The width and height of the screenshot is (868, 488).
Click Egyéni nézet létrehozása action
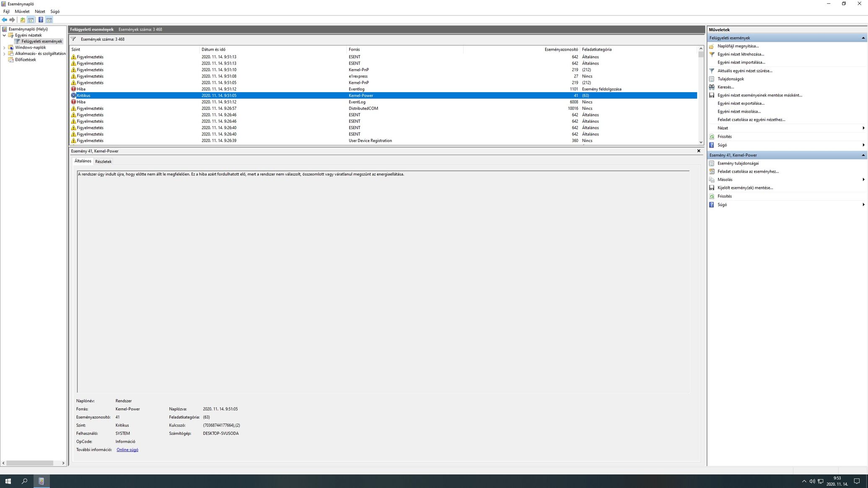[x=741, y=54]
